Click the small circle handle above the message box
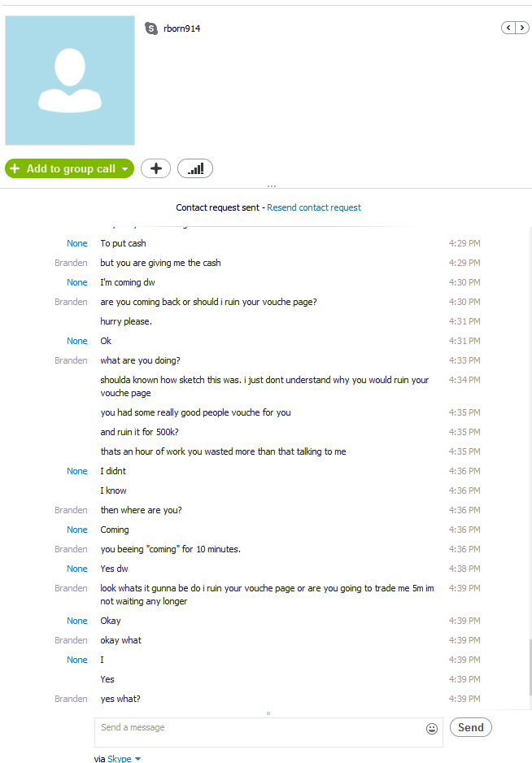Viewport: 532px width, 763px height. point(268,713)
